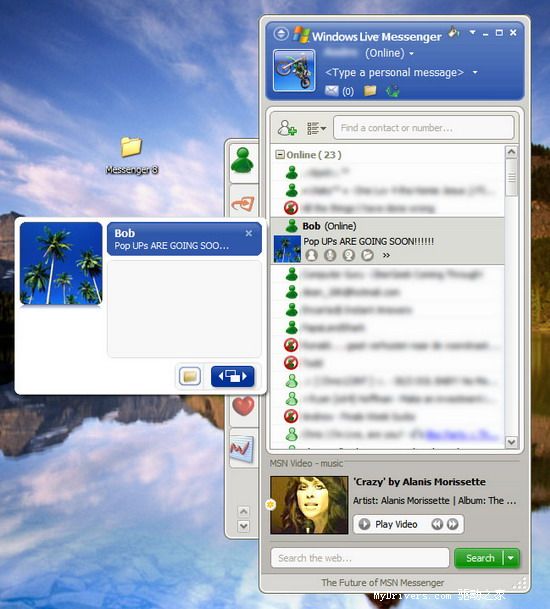Open the contact list view options dropdown
The width and height of the screenshot is (550, 609).
pos(317,128)
